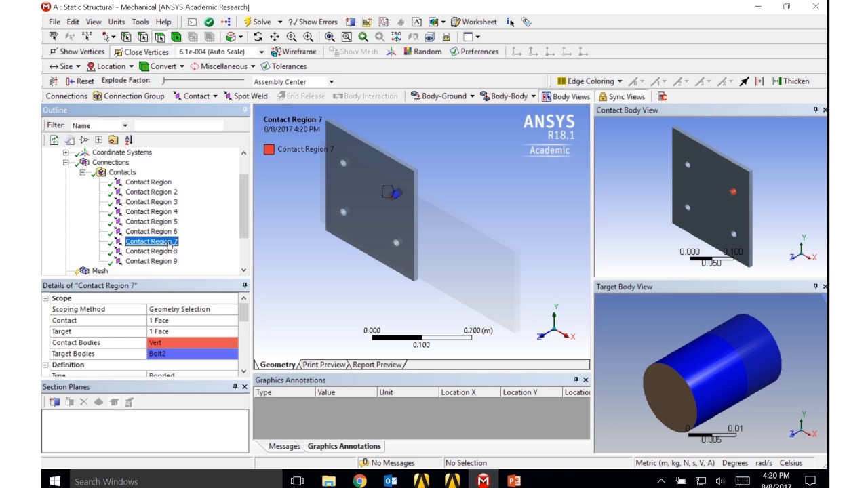
Task: Open the Worksheet view
Action: point(473,22)
